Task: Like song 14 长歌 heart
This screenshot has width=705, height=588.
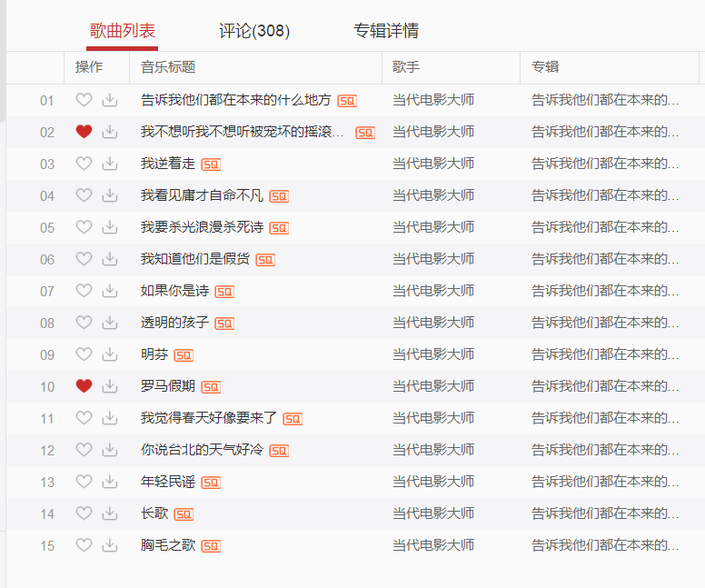Action: tap(84, 513)
